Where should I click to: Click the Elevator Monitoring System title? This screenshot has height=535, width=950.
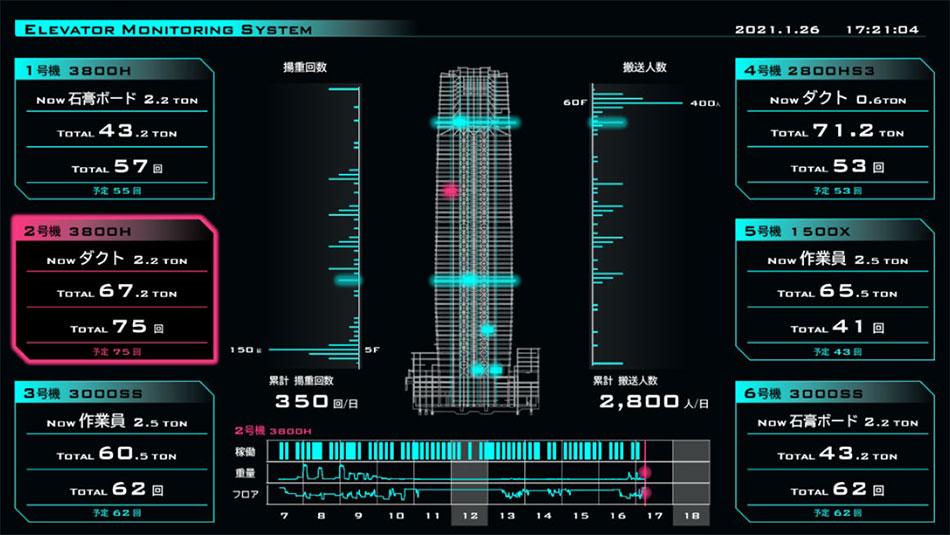coord(168,30)
